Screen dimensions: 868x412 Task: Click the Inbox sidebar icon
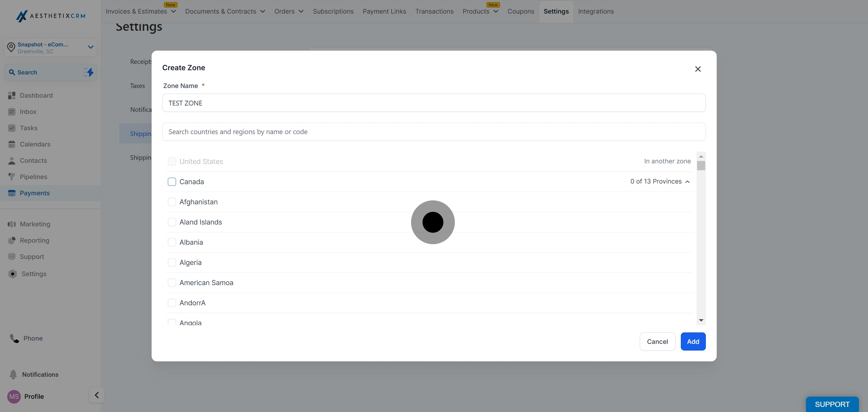tap(12, 112)
